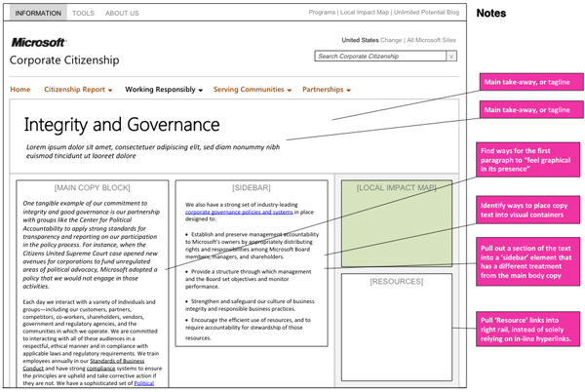Click the Microsoft logo

(x=38, y=43)
